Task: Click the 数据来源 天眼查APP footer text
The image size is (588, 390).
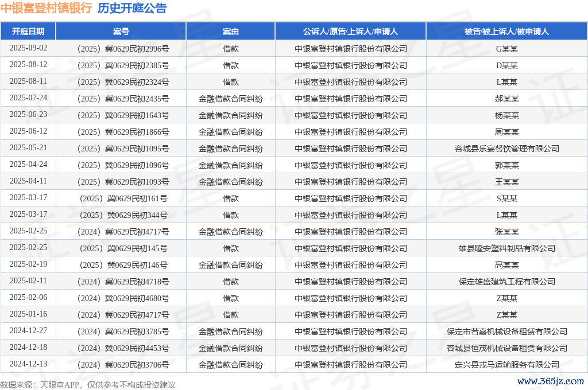Action: pyautogui.click(x=87, y=385)
